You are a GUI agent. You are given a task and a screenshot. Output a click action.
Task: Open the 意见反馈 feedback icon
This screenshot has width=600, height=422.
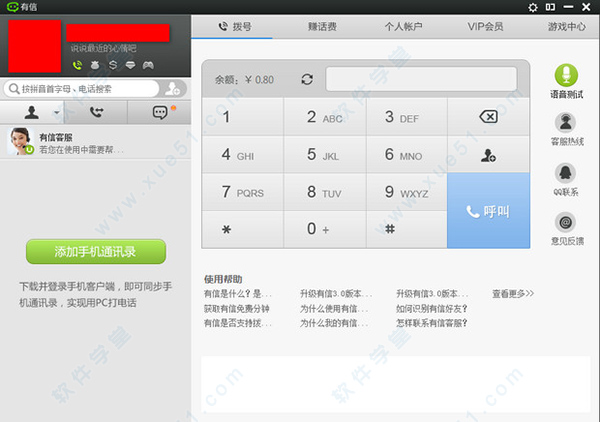pyautogui.click(x=567, y=228)
